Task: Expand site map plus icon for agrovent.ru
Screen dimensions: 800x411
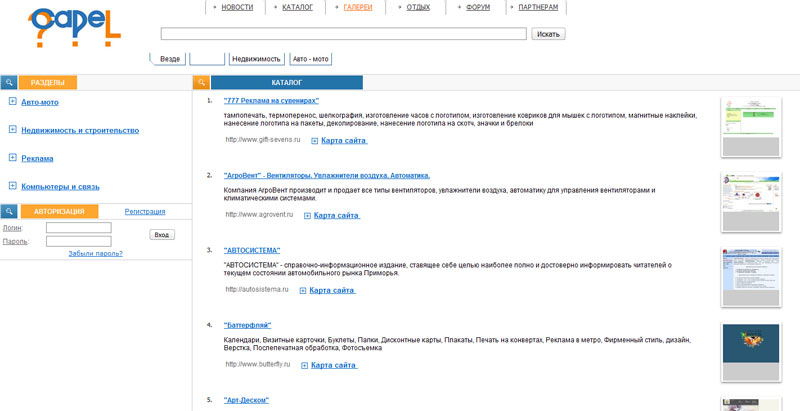Action: (308, 216)
